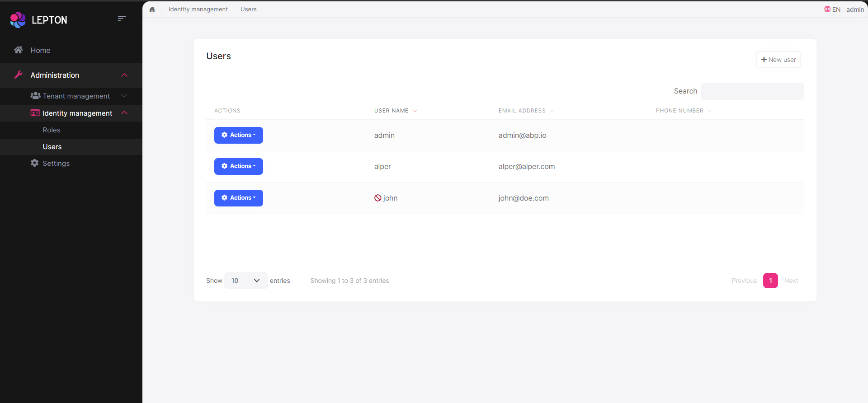Go to pagination page 1
Screen dimensions: 868x403
pos(770,281)
